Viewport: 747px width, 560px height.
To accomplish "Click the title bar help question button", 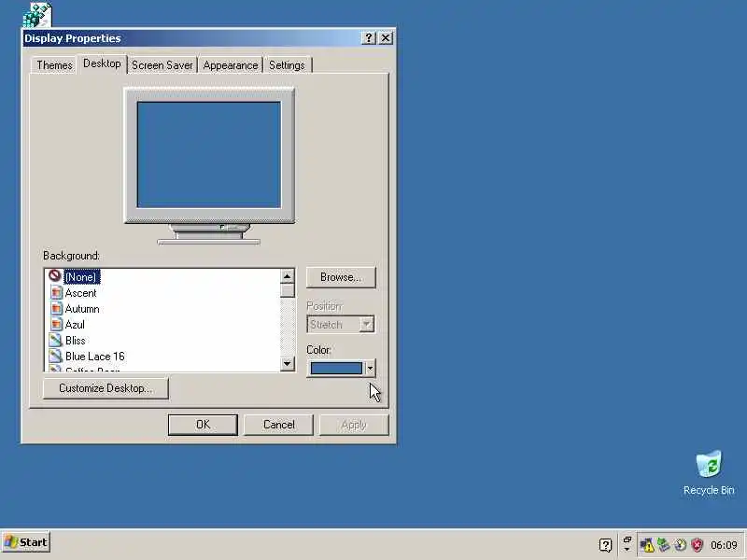I will coord(368,38).
